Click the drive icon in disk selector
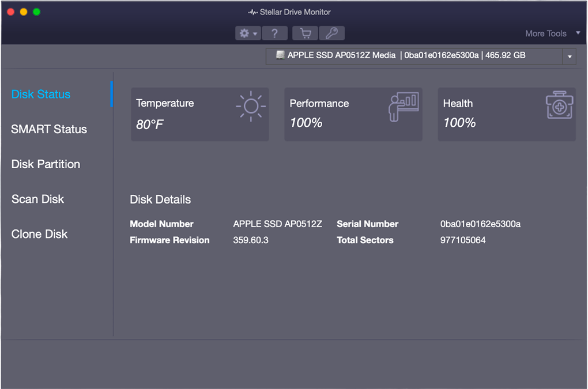This screenshot has height=389, width=588. click(280, 55)
